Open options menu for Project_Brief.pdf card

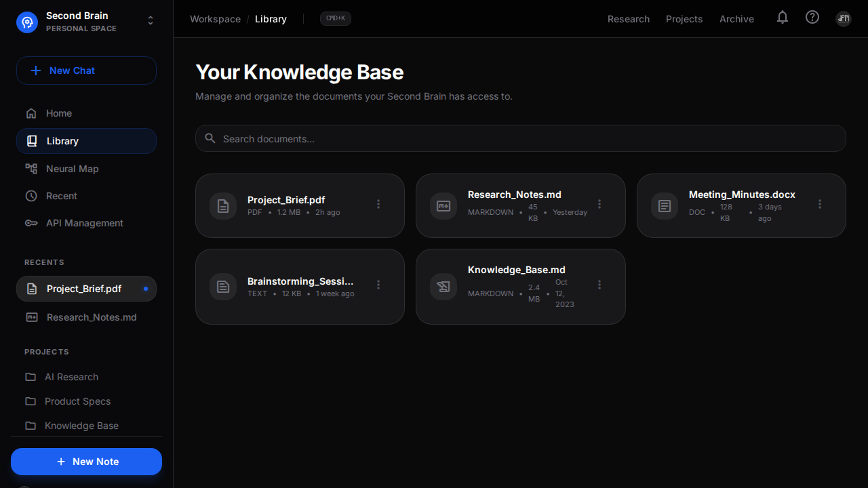point(378,204)
